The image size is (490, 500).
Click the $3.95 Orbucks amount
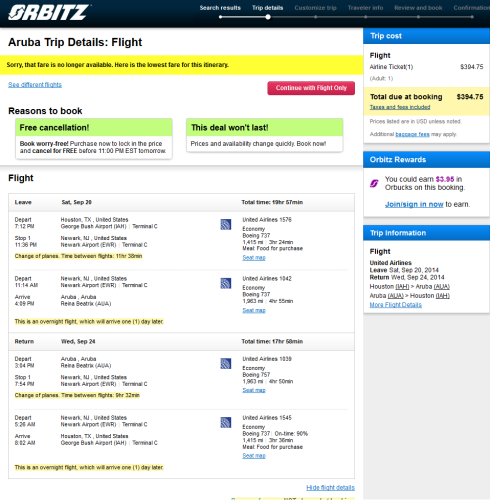[445, 179]
